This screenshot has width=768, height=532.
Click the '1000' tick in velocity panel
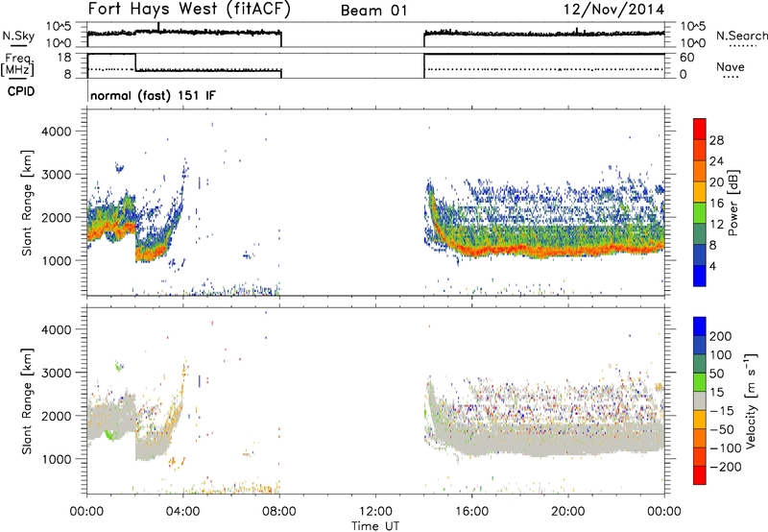tap(56, 459)
